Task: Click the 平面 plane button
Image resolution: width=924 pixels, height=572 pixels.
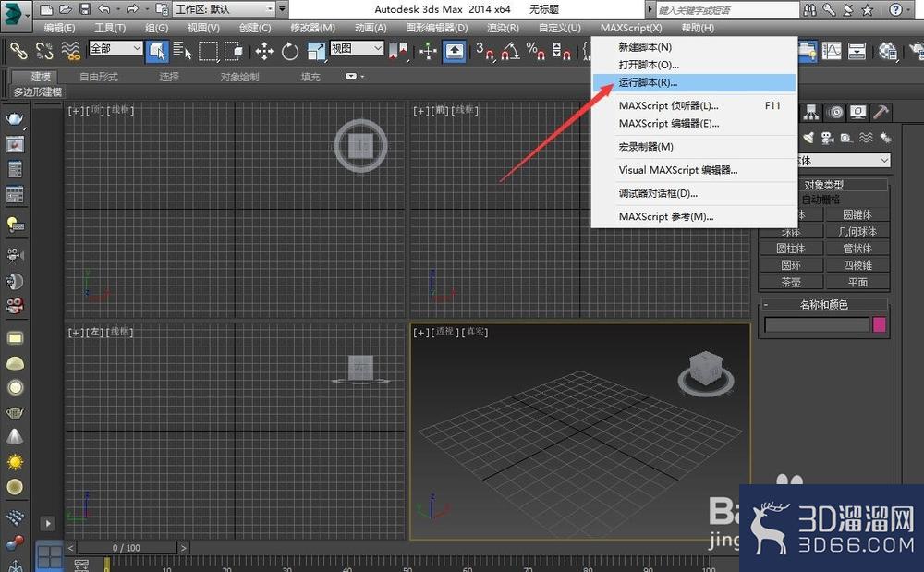Action: point(857,282)
